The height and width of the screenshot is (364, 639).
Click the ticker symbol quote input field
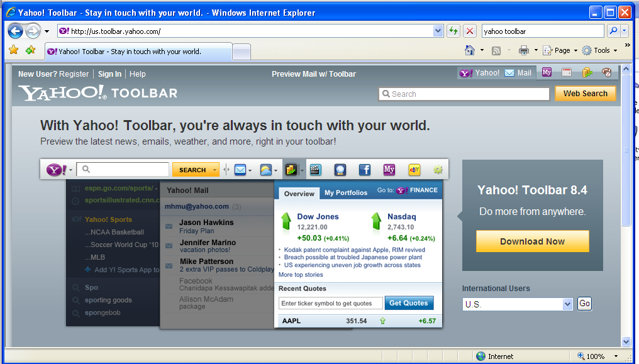click(x=330, y=303)
